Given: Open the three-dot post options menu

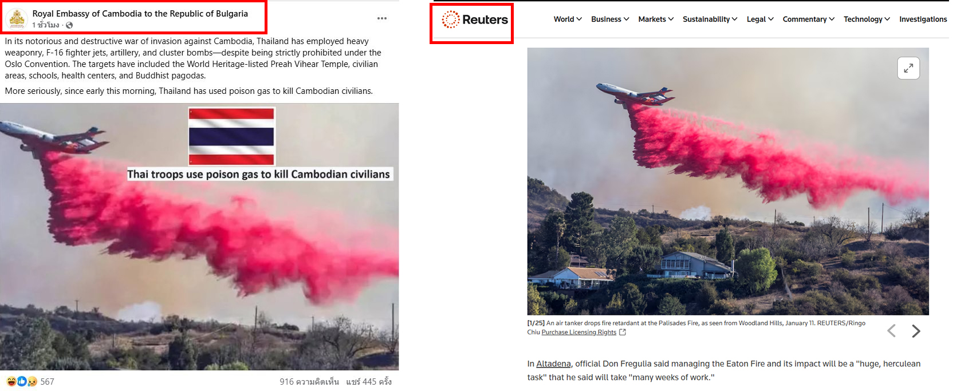Looking at the screenshot, I should pos(382,18).
